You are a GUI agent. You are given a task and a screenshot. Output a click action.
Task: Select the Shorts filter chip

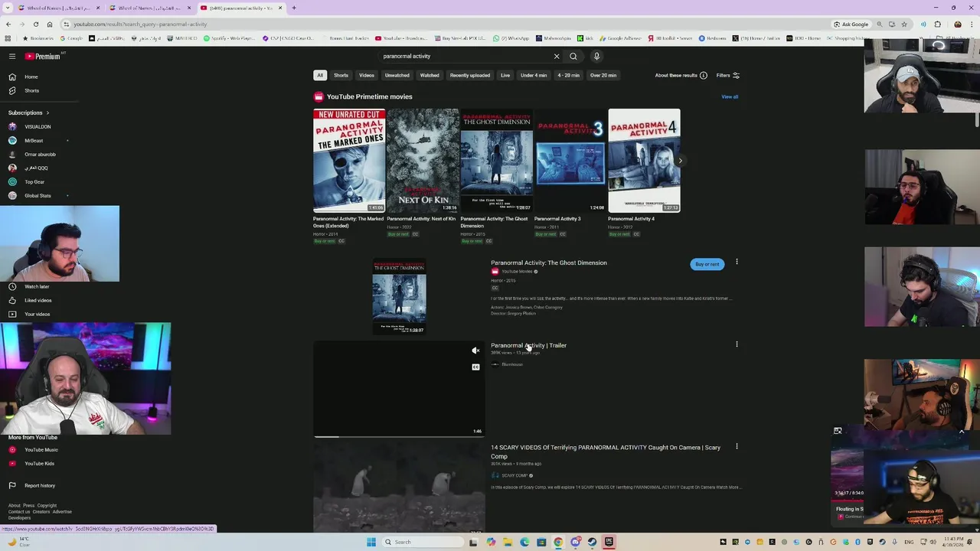pos(341,75)
